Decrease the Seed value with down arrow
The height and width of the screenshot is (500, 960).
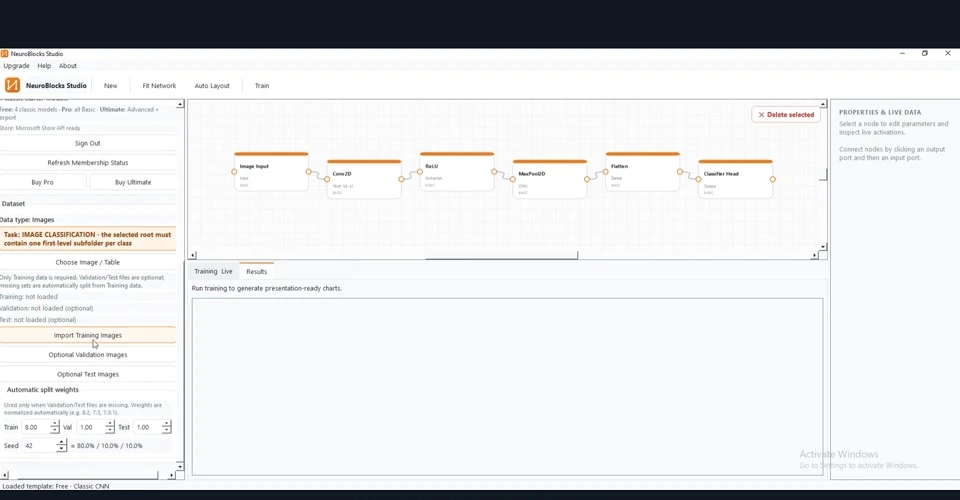[x=61, y=449]
